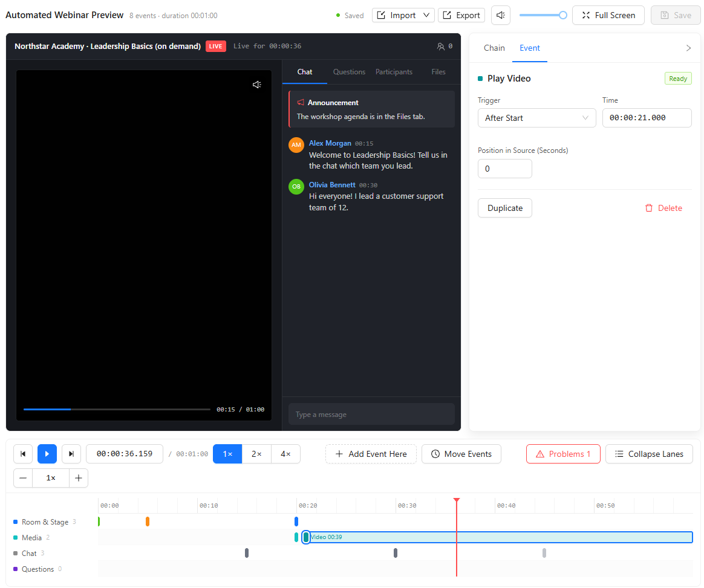Enter Full Screen mode
The image size is (704, 588).
point(608,15)
